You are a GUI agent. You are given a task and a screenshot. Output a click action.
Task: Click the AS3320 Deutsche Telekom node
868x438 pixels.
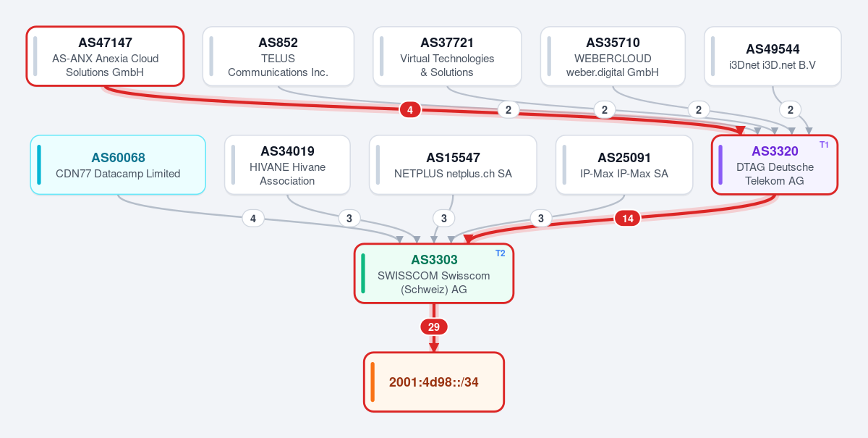click(775, 165)
